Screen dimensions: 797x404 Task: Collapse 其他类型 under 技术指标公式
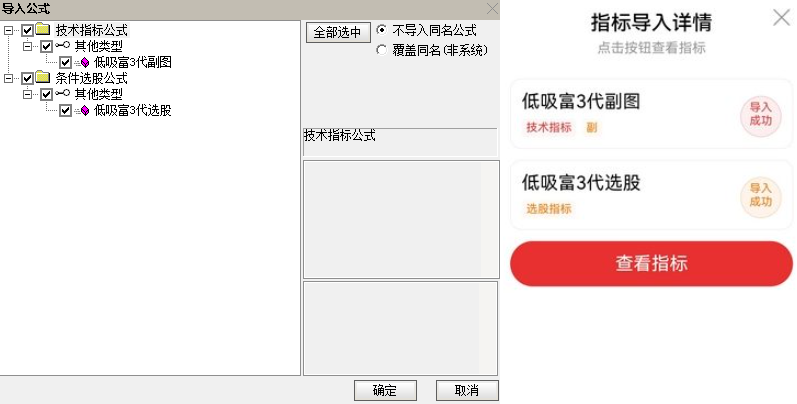[27, 46]
